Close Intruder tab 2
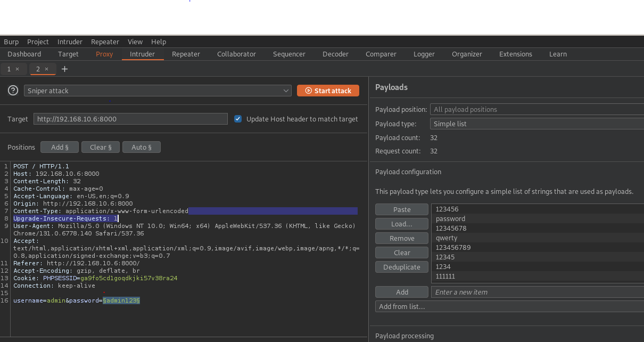This screenshot has height=342, width=644. click(46, 69)
